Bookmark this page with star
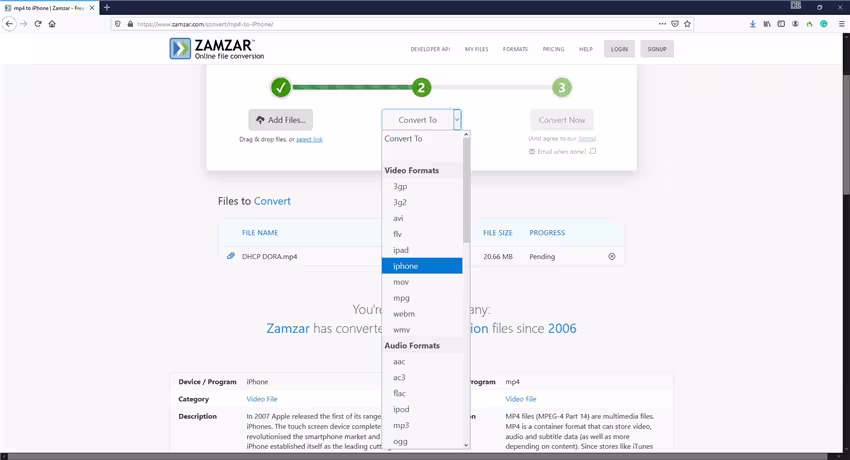The height and width of the screenshot is (460, 850). pos(687,24)
